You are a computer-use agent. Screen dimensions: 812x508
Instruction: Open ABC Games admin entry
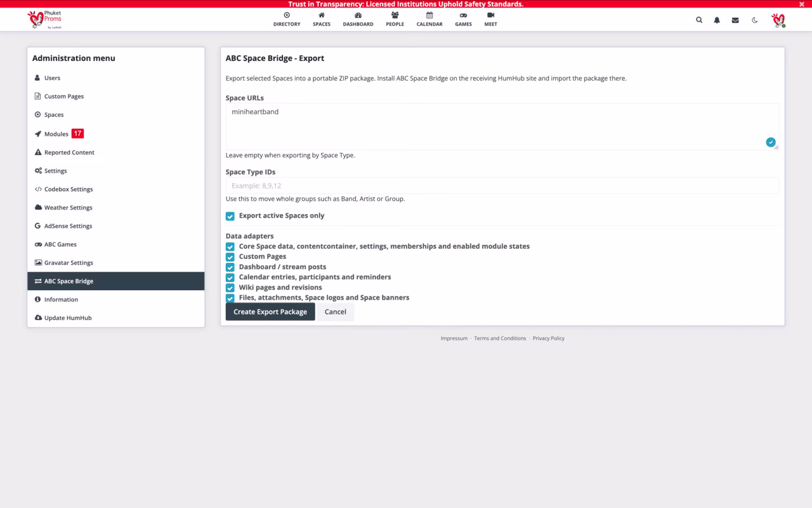click(116, 244)
